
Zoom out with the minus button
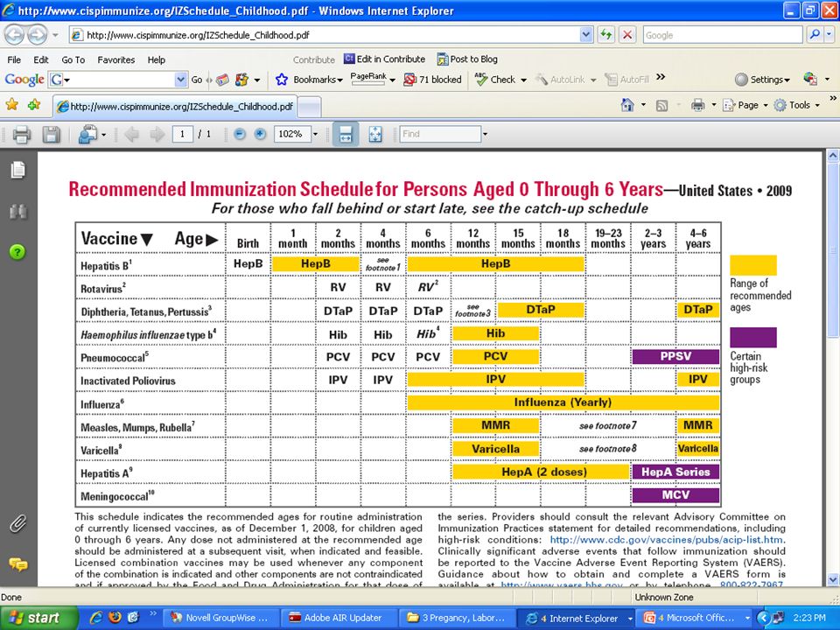click(240, 134)
